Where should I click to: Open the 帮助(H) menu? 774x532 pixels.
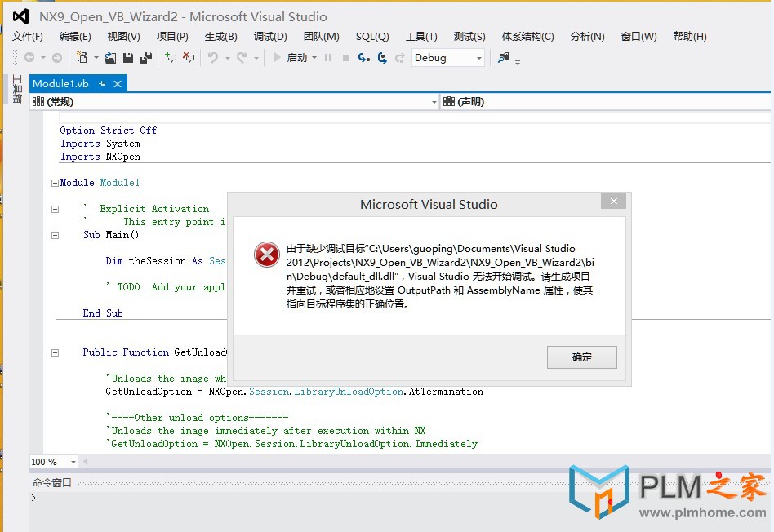click(x=690, y=37)
